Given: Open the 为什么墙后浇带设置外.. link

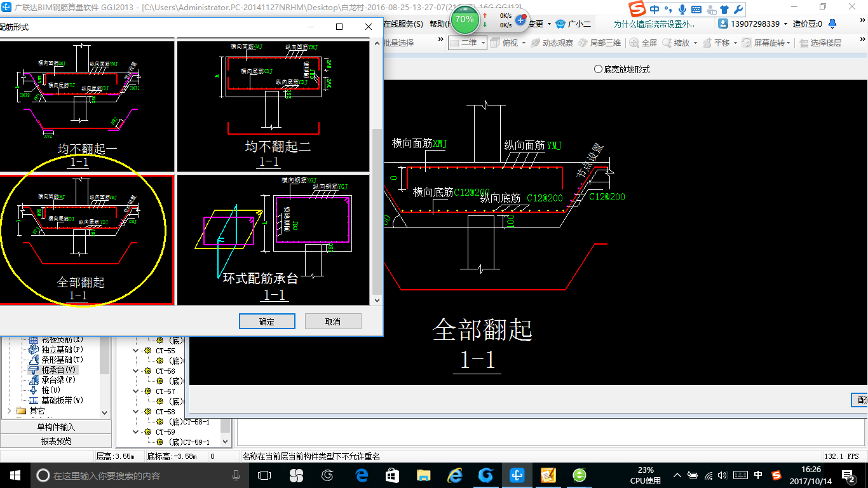Looking at the screenshot, I should pyautogui.click(x=654, y=24).
